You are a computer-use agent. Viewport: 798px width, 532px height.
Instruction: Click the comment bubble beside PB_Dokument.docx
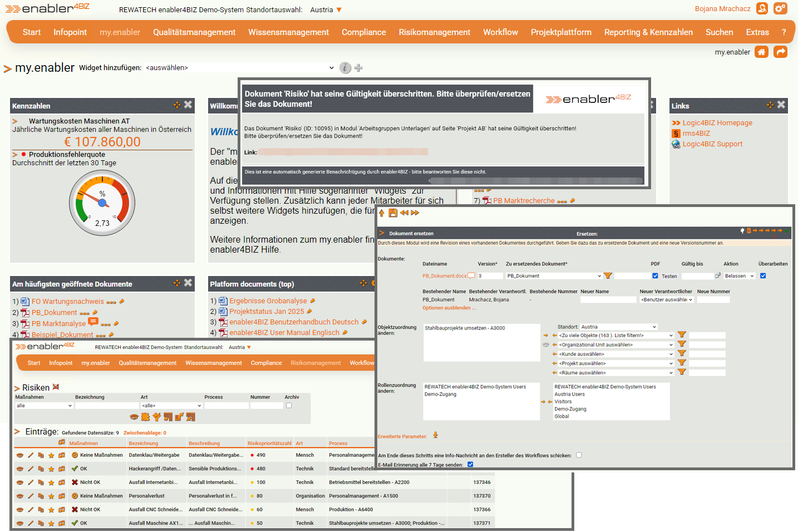[x=471, y=275]
